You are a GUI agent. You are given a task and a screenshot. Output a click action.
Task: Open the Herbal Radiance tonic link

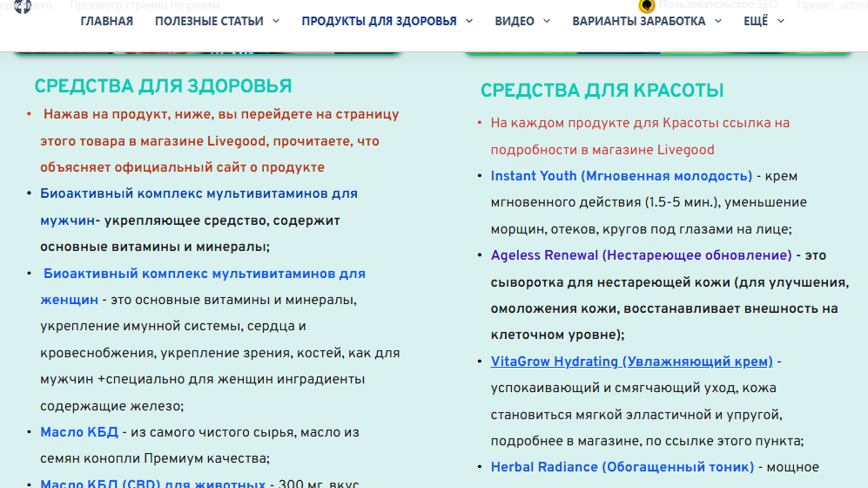622,467
